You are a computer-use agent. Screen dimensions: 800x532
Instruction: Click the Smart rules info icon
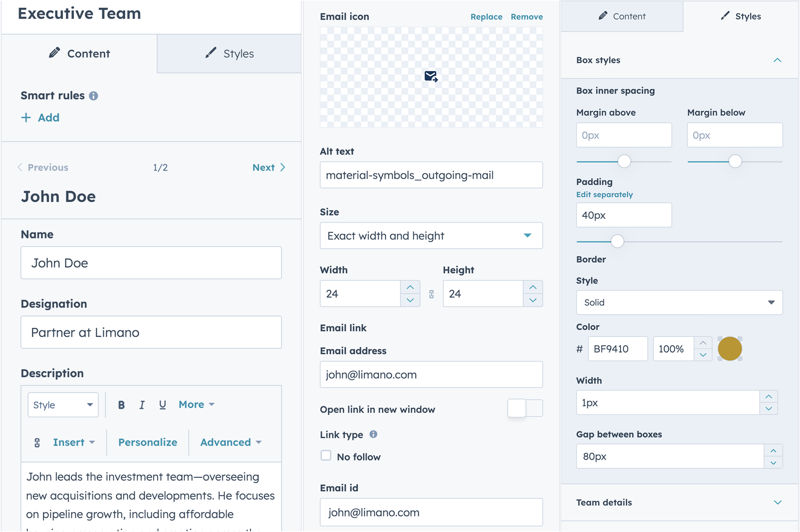click(x=94, y=96)
